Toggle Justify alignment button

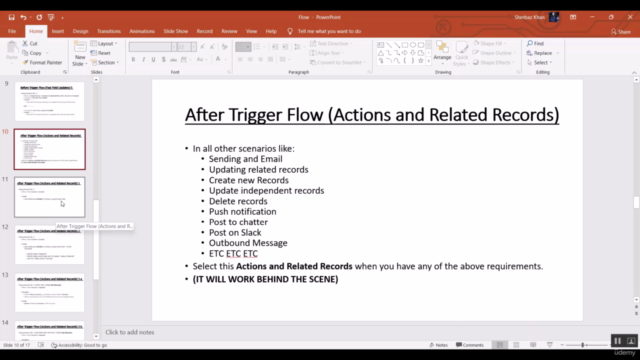click(270, 60)
